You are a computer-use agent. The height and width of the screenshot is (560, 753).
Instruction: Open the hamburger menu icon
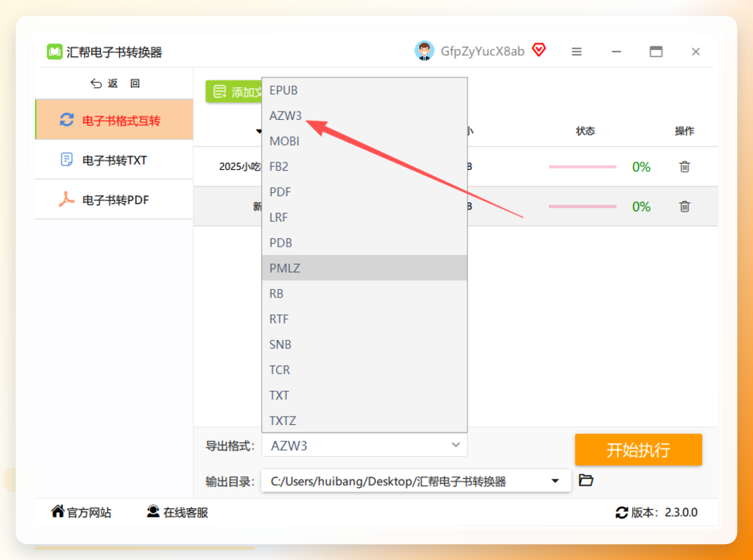576,52
